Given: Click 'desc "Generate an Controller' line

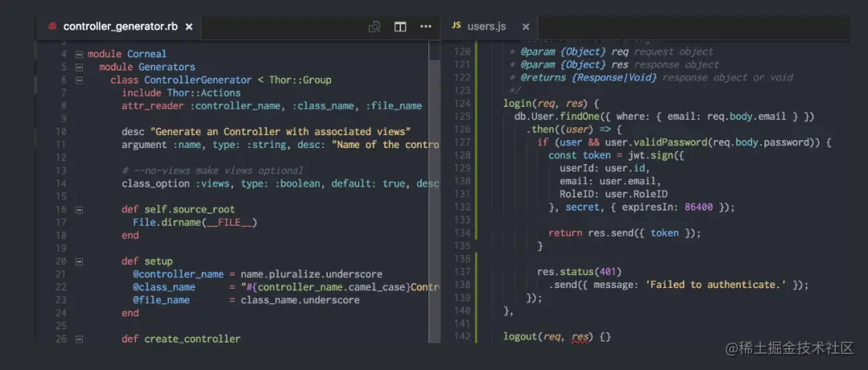Looking at the screenshot, I should coord(266,132).
